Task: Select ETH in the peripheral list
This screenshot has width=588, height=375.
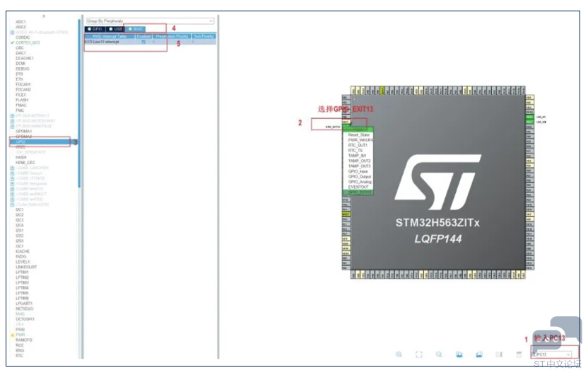Action: (x=19, y=79)
